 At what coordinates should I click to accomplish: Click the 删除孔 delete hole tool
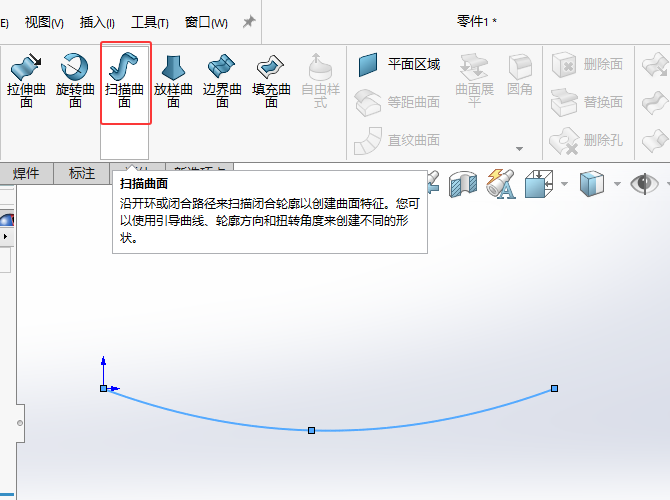pos(586,140)
